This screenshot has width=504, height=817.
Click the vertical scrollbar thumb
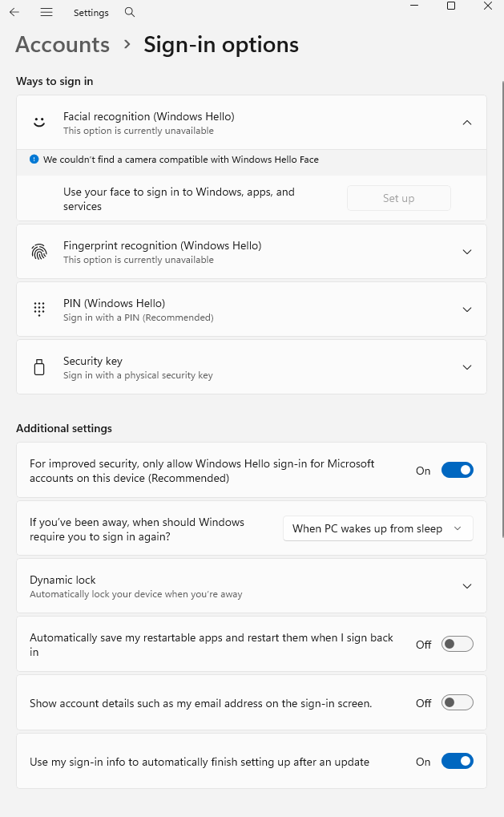[502, 309]
